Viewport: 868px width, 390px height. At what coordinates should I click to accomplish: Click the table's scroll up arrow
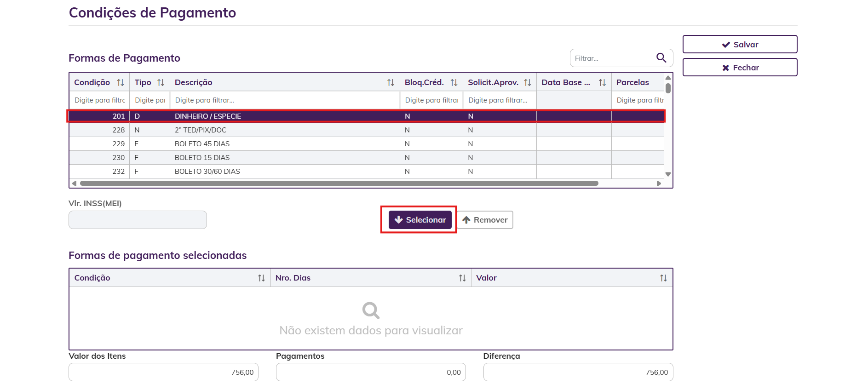tap(668, 78)
